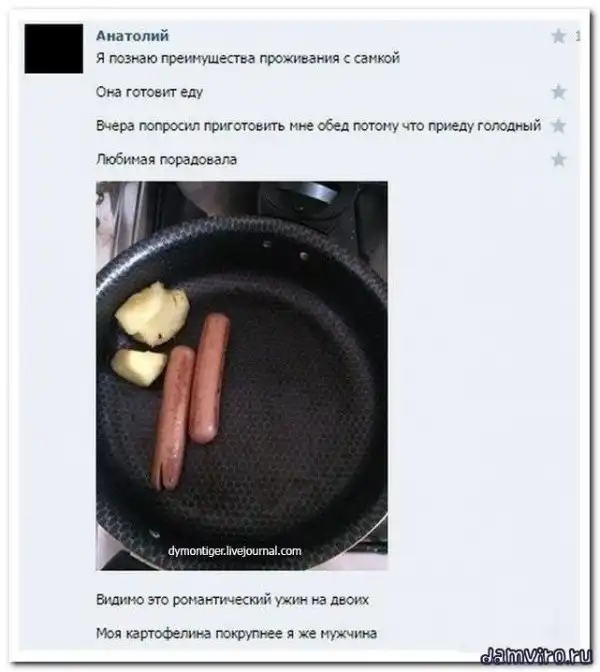Open Анатолий's black avatar picture
This screenshot has height=672, width=600.
[54, 48]
